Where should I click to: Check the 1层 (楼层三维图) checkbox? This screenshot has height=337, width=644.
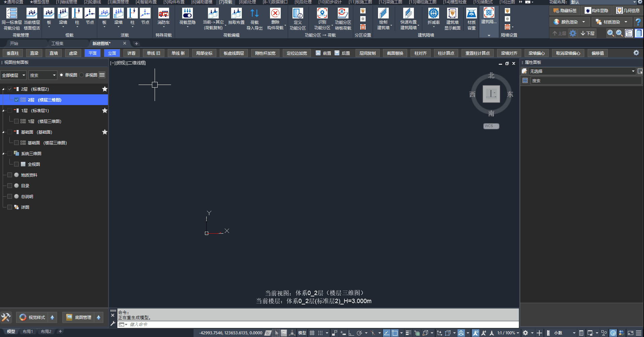point(16,121)
